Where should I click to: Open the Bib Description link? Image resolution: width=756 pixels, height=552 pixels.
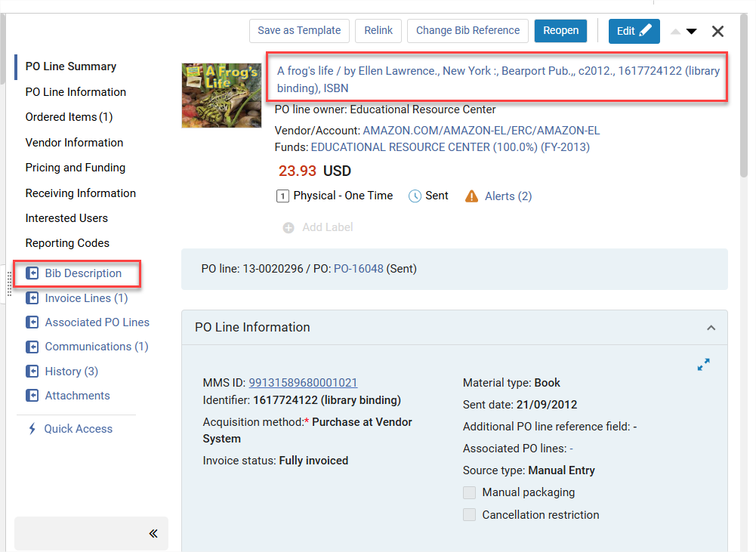tap(83, 273)
